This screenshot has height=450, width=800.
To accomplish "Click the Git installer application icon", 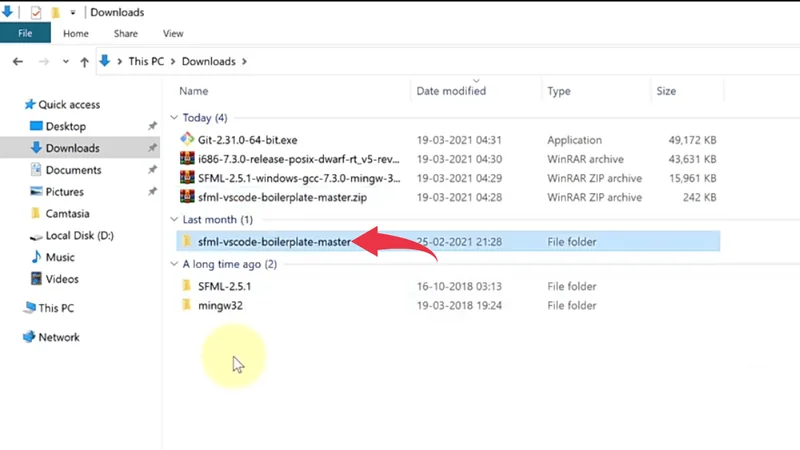I will click(x=186, y=140).
